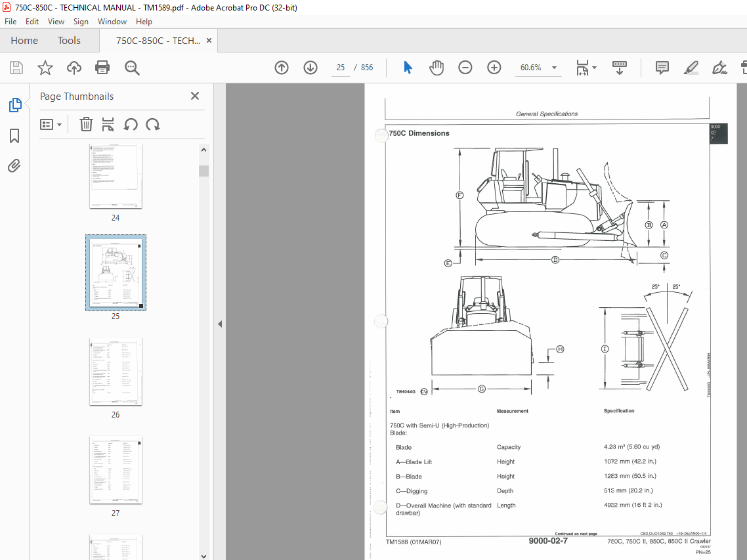Zoom out with the minus icon
747x560 pixels.
tap(465, 68)
